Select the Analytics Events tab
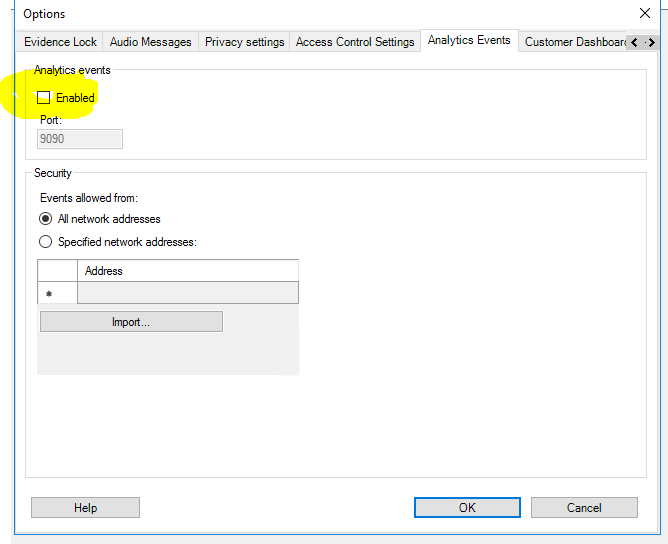This screenshot has height=544, width=668. [x=469, y=40]
